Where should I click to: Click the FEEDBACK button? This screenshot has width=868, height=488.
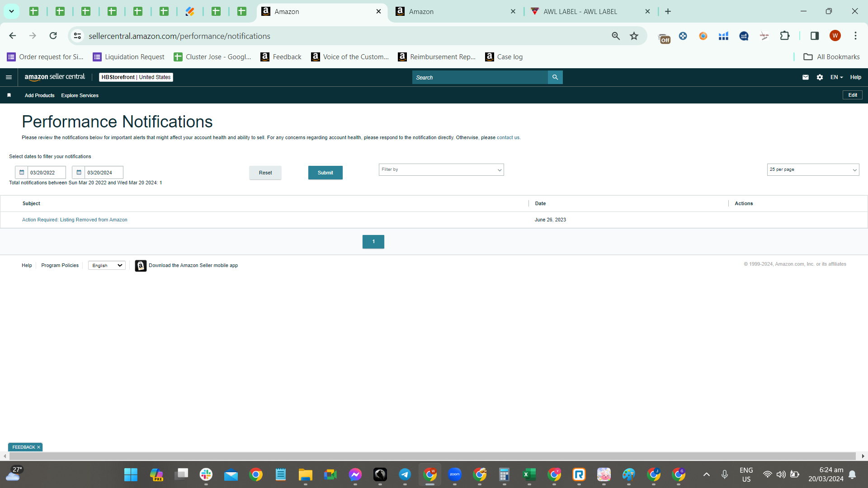[x=24, y=447]
